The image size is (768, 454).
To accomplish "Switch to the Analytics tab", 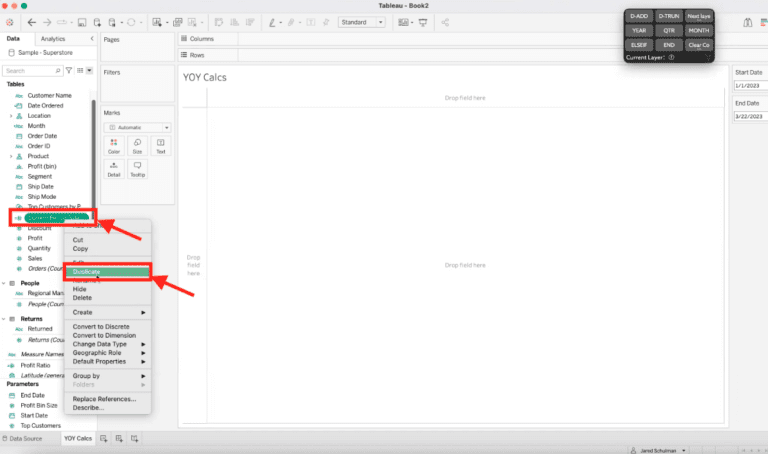I will pyautogui.click(x=53, y=39).
